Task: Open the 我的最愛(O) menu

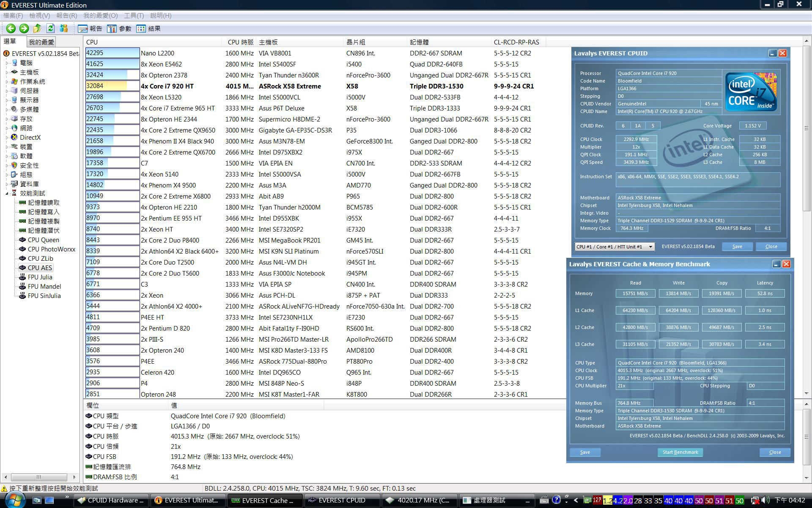Action: [x=101, y=15]
